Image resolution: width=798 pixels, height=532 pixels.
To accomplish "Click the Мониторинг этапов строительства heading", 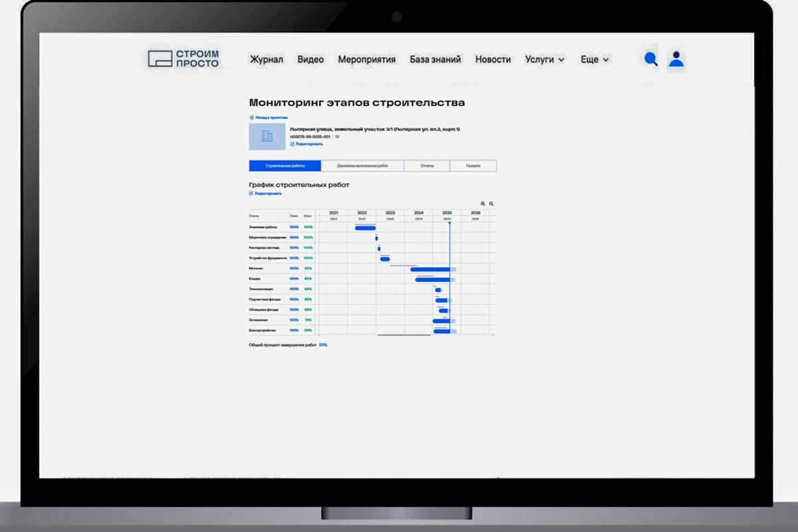I will point(357,102).
